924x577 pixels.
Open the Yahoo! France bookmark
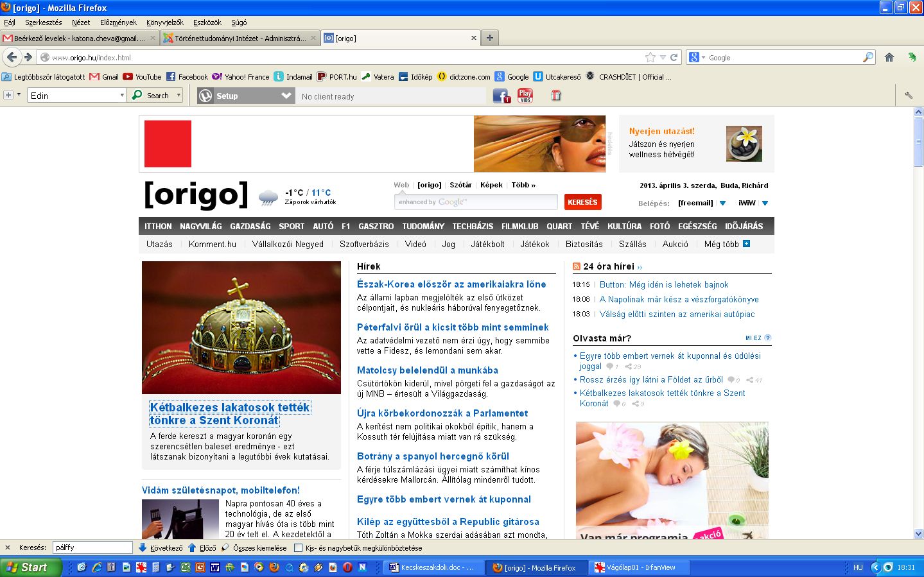pyautogui.click(x=241, y=76)
